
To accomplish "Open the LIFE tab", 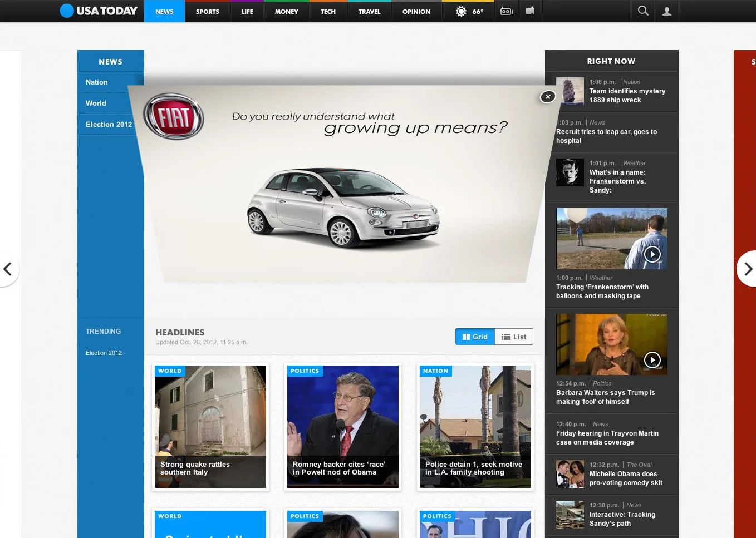I will (x=247, y=12).
